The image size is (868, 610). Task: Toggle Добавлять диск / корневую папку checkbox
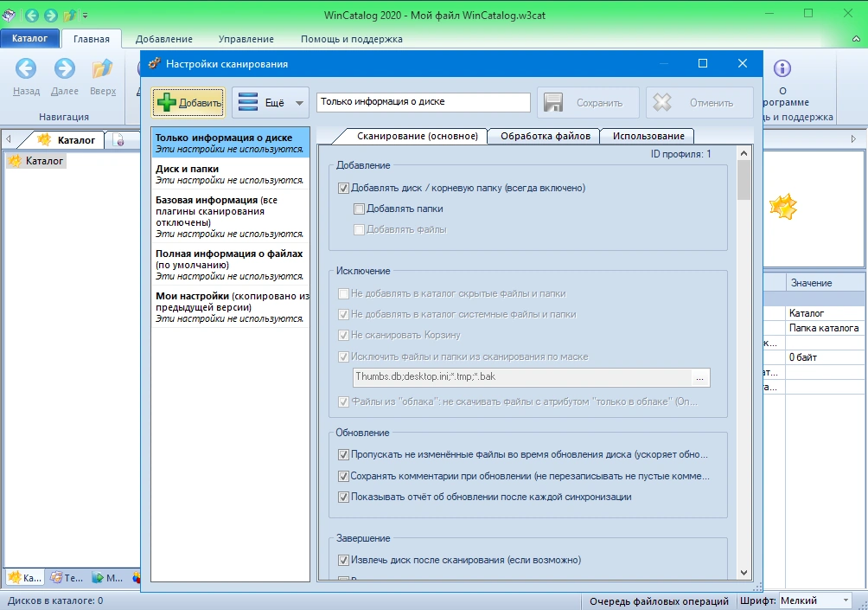point(343,189)
